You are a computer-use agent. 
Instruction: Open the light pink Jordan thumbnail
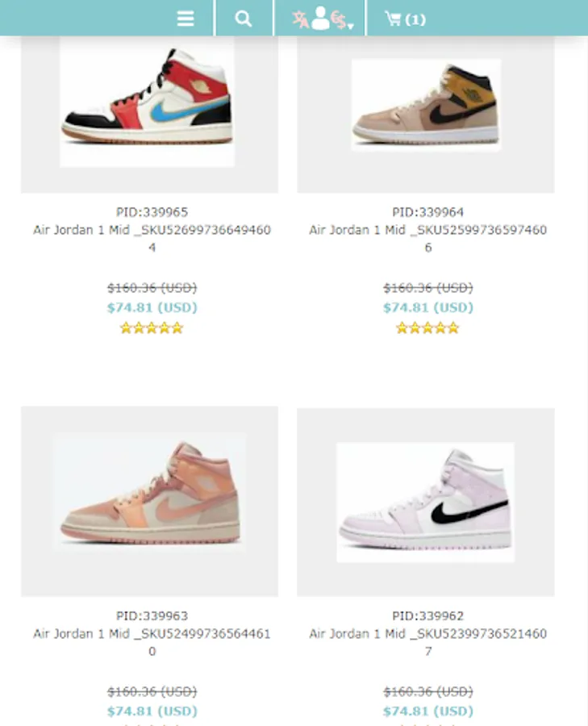click(x=425, y=503)
